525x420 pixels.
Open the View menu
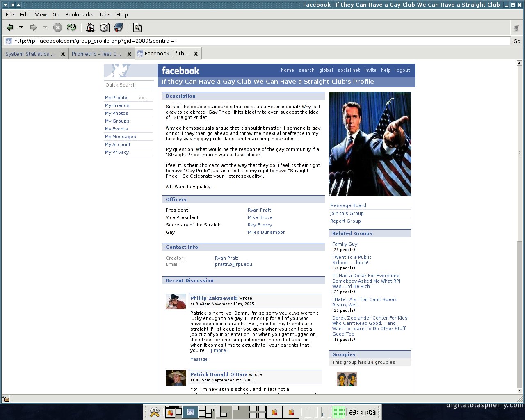(41, 14)
